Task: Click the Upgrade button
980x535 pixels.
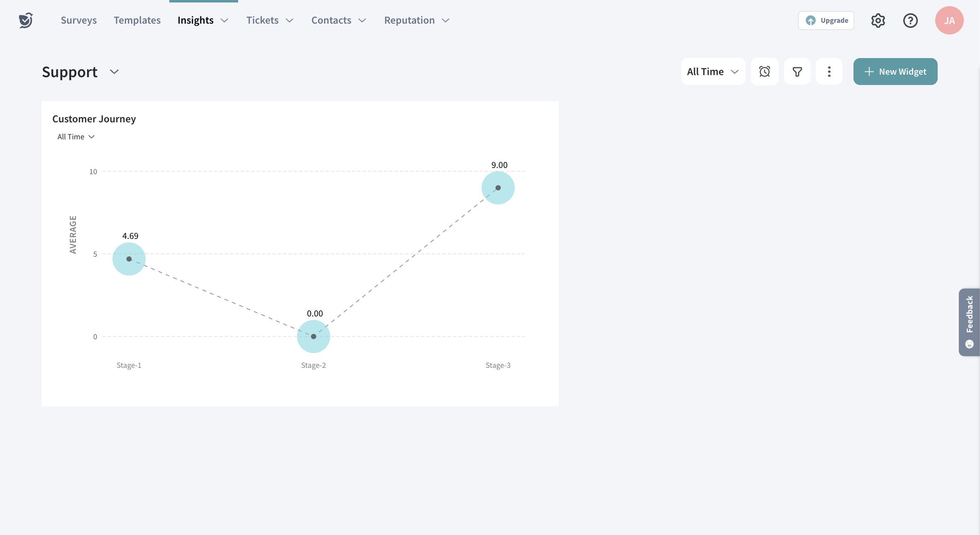Action: point(826,20)
